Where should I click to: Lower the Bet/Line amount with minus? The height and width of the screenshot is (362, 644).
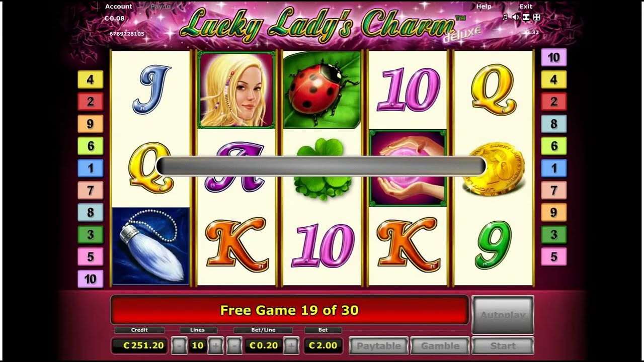234,346
